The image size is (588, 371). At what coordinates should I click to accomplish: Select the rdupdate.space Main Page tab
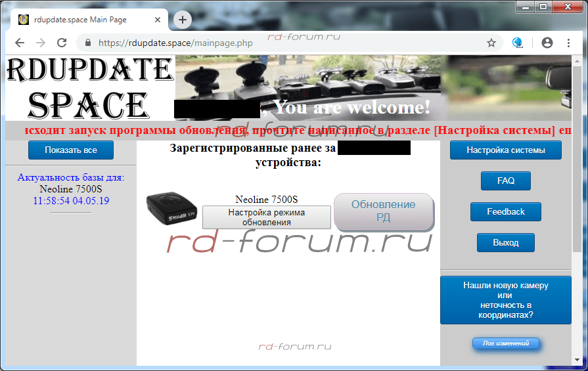pyautogui.click(x=79, y=20)
